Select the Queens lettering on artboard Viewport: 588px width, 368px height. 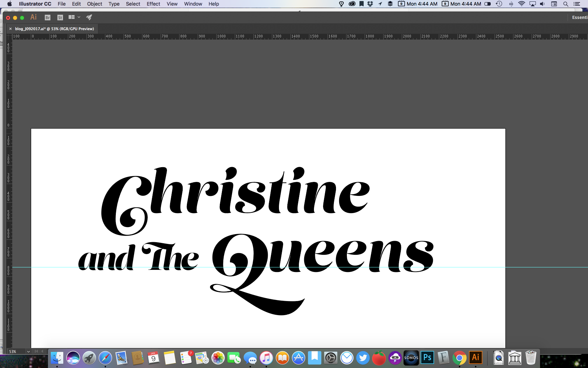tap(322, 274)
